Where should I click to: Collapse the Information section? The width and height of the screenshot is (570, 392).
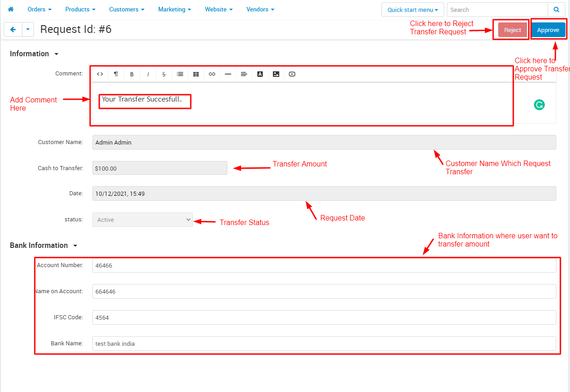[34, 54]
